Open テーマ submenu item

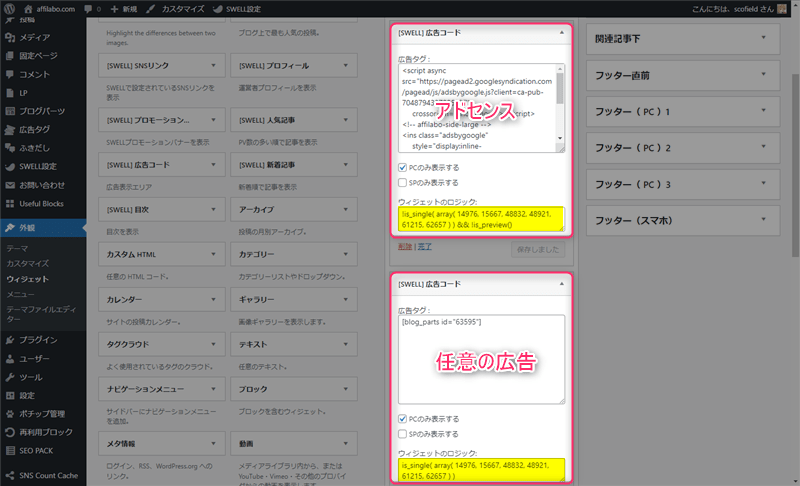click(17, 248)
